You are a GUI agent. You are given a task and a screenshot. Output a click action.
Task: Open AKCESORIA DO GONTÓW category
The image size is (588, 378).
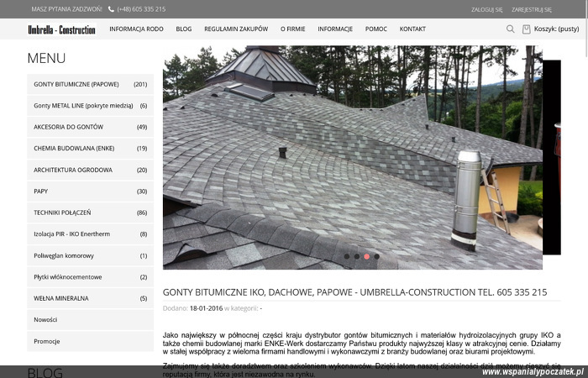[91, 127]
